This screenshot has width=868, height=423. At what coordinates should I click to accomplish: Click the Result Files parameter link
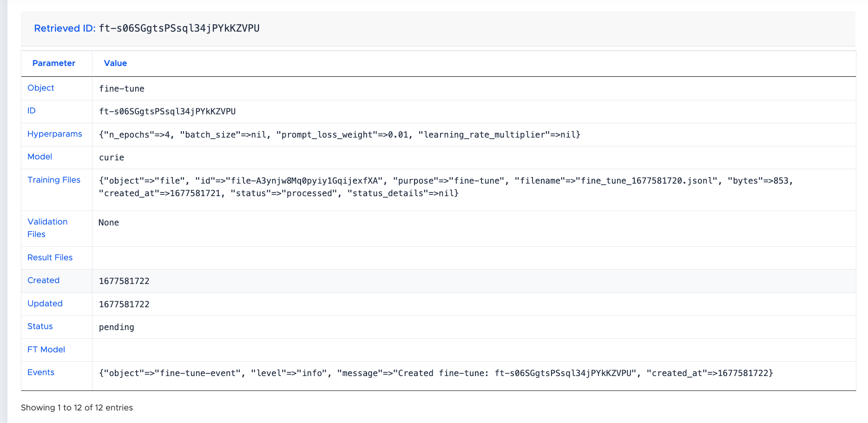tap(50, 258)
